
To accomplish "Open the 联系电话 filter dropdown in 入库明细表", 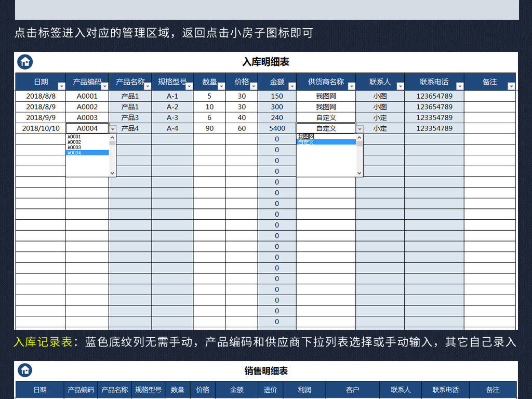I will coord(460,86).
